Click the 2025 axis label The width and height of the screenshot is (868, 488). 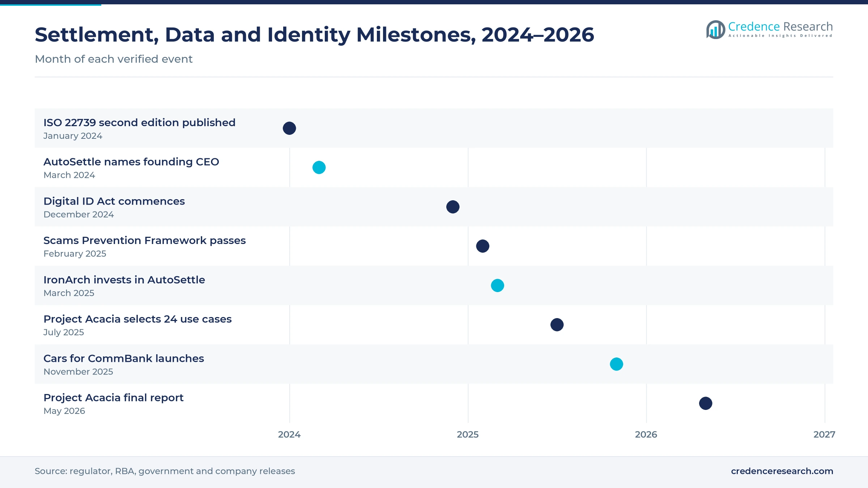tap(468, 435)
